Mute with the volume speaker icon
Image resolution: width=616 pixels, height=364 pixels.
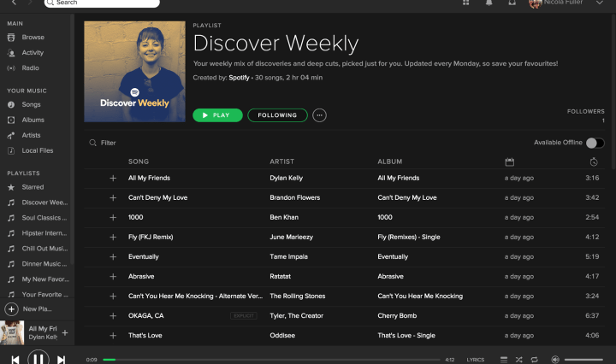pos(555,360)
